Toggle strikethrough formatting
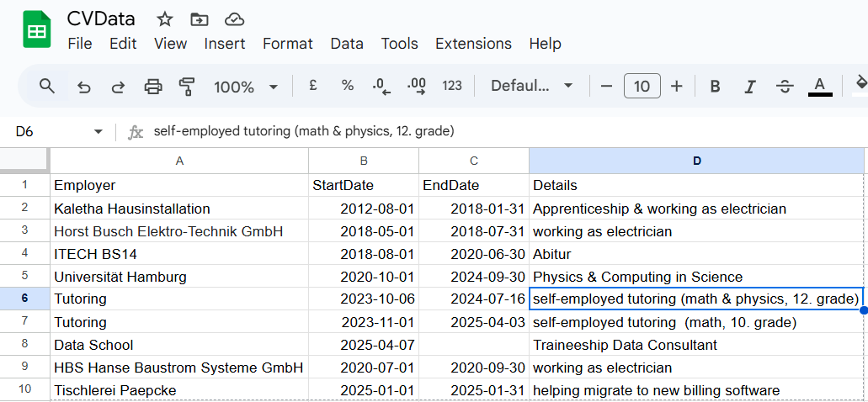The image size is (868, 402). click(785, 87)
